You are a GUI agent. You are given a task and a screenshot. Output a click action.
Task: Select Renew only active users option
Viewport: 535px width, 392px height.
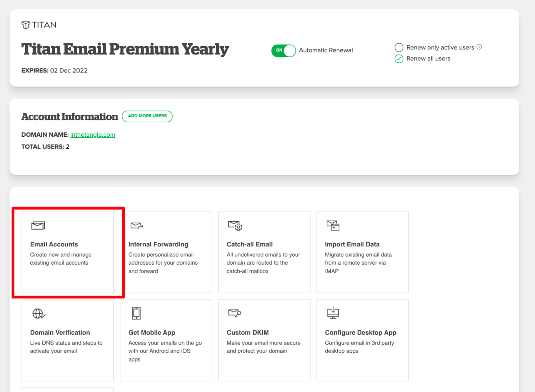point(399,47)
